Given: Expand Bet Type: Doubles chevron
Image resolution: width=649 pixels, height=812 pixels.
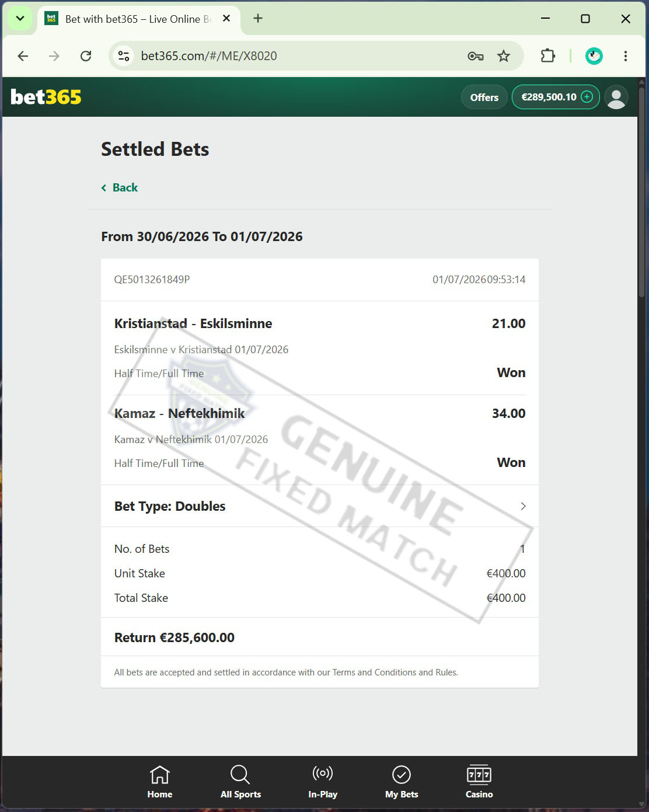Looking at the screenshot, I should (523, 506).
